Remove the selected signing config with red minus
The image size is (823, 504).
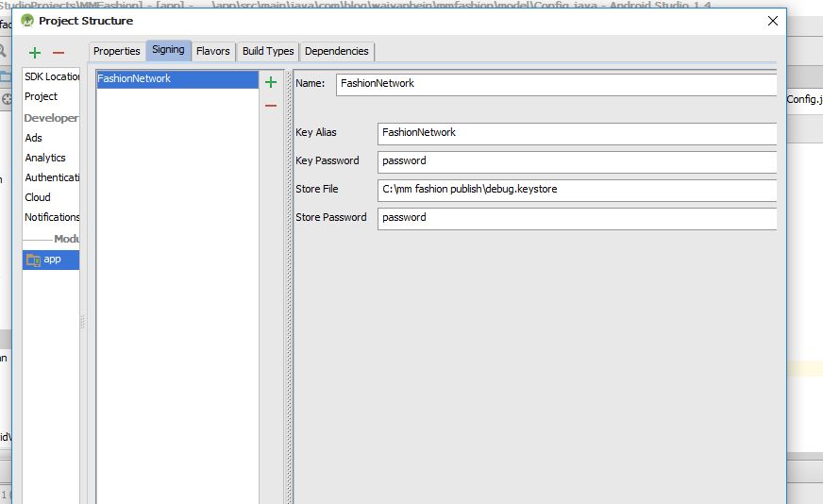pyautogui.click(x=271, y=106)
